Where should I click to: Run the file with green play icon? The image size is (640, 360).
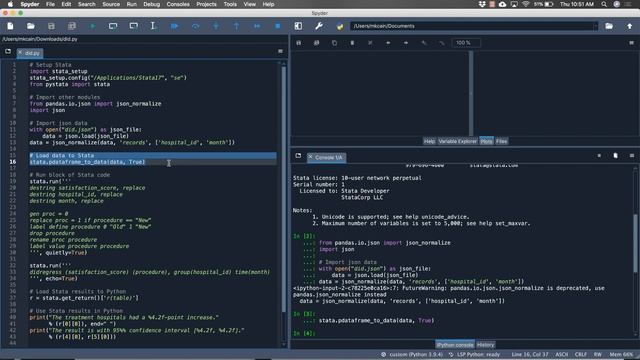click(93, 26)
